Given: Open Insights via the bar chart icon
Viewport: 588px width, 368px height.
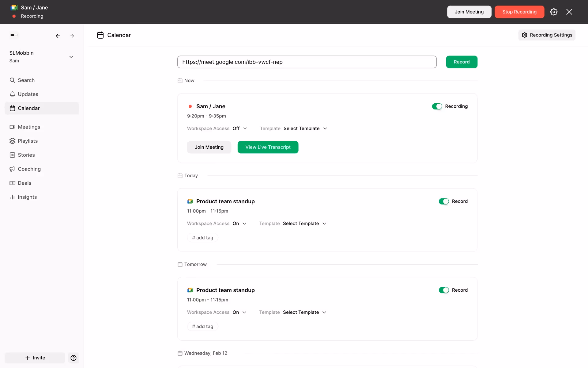Looking at the screenshot, I should point(12,197).
